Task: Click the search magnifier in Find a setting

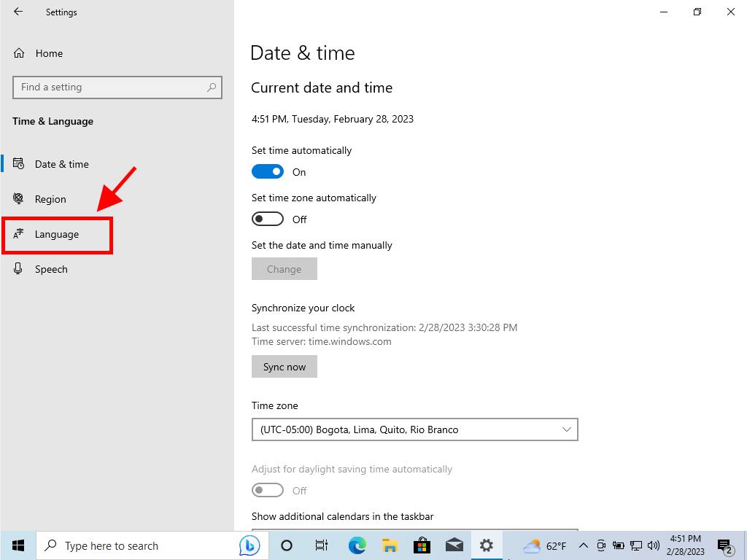Action: [x=212, y=87]
